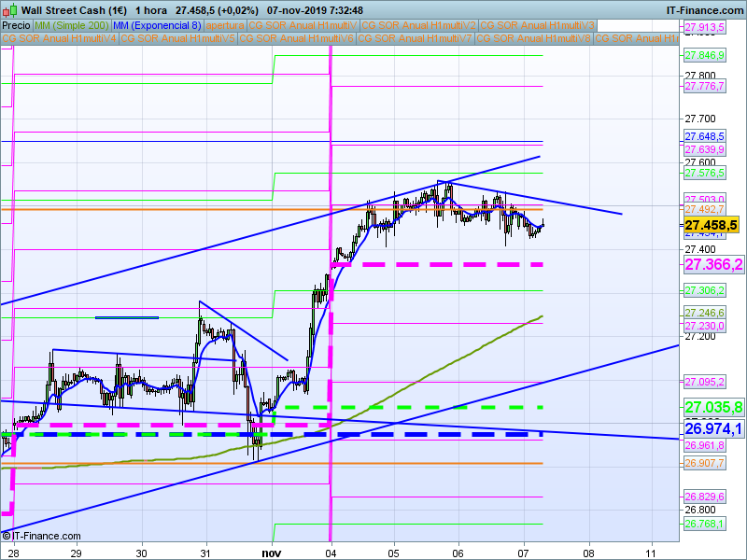Image resolution: width=747 pixels, height=560 pixels.
Task: Click the blue price label 27.648,5
Action: click(704, 136)
